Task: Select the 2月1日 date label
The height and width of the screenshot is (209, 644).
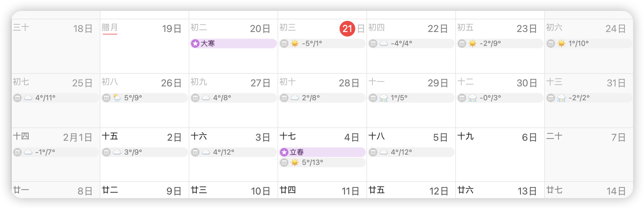Action: click(x=78, y=137)
